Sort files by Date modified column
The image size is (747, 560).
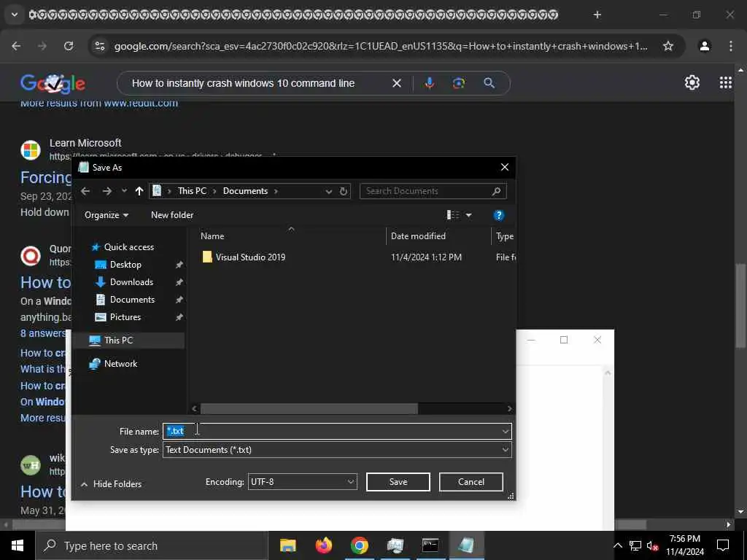pos(418,236)
